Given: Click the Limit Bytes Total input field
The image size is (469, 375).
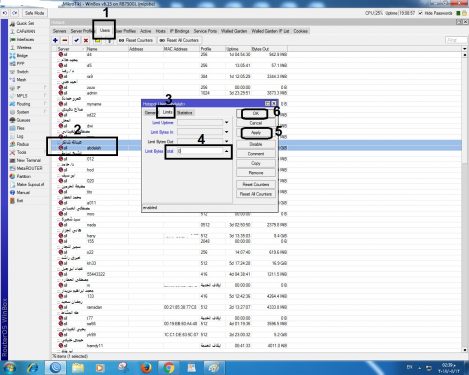Looking at the screenshot, I should 199,151.
